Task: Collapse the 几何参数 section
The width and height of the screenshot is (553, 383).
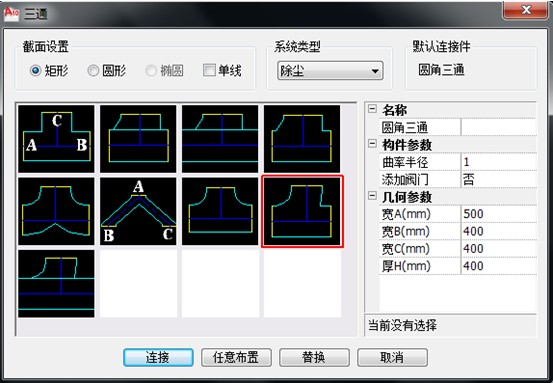Action: [x=372, y=196]
